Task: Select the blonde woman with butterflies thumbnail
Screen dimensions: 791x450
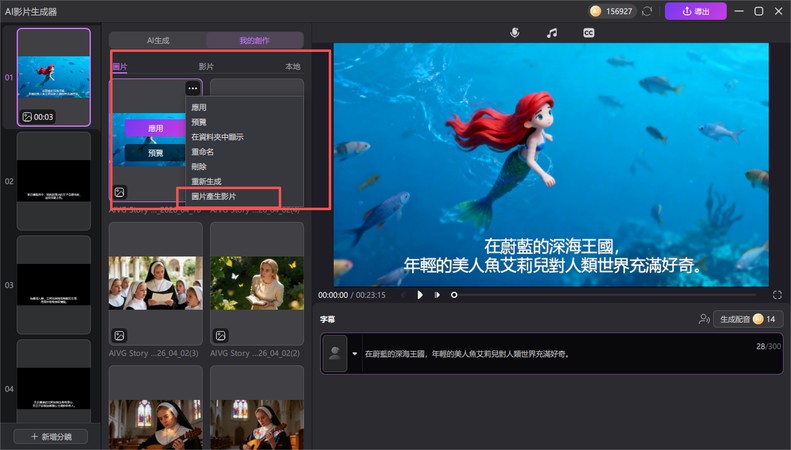Action: coord(257,283)
